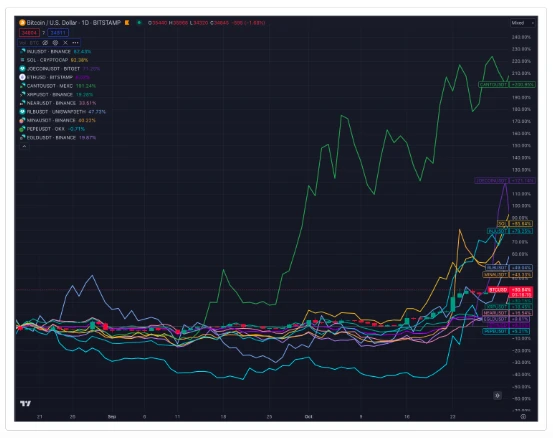This screenshot has height=438, width=553.
Task: Click the orange K flag icon in title
Action: (x=127, y=23)
